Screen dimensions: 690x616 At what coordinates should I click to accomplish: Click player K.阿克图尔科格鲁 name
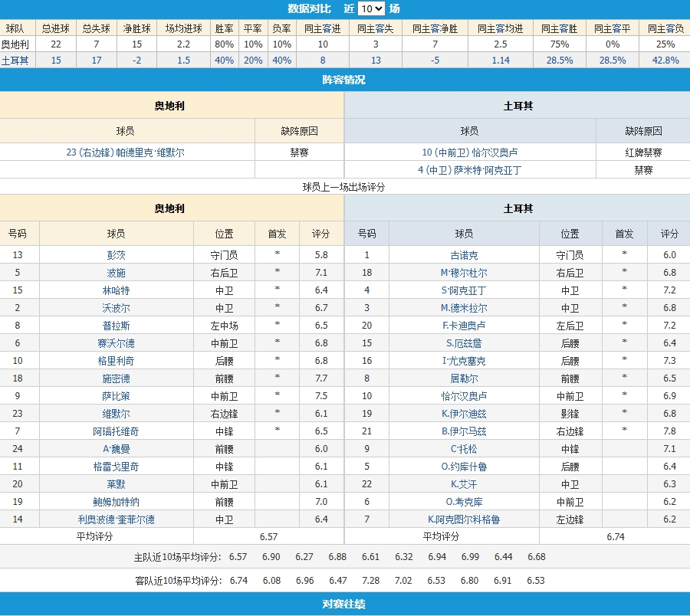(x=464, y=519)
